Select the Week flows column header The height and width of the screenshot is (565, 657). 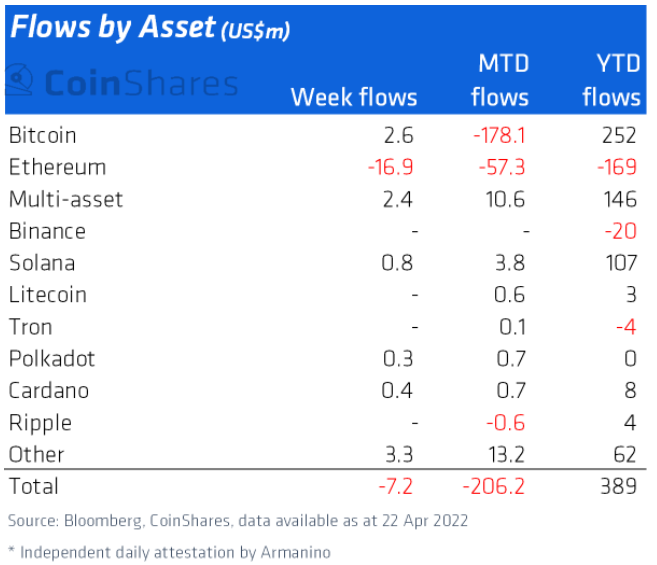coord(353,97)
